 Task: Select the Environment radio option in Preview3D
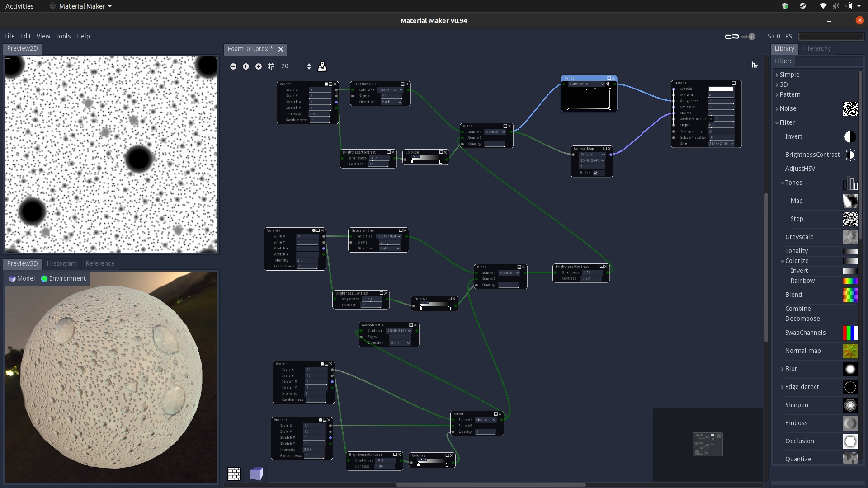coord(63,278)
